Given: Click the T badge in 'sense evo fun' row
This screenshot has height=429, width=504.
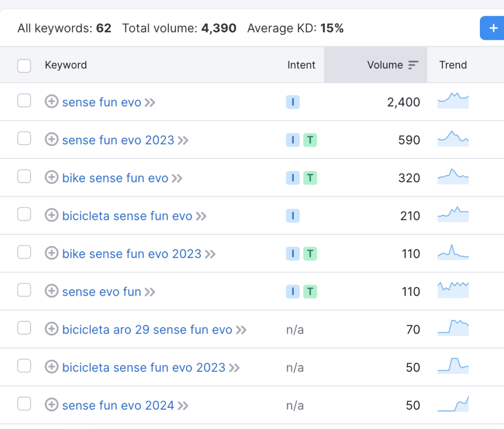Looking at the screenshot, I should (x=310, y=292).
